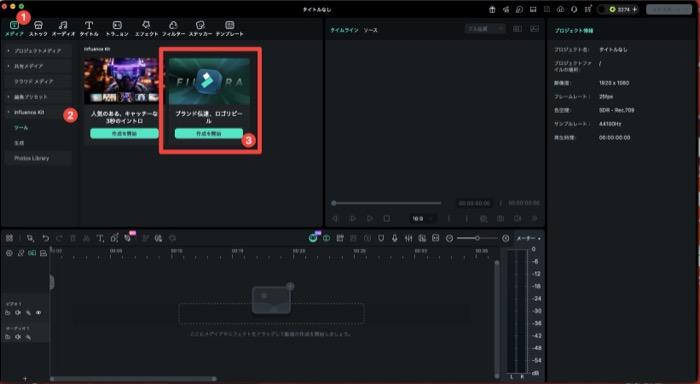Open the preview quality dropdown
This screenshot has height=384, width=700.
point(485,29)
